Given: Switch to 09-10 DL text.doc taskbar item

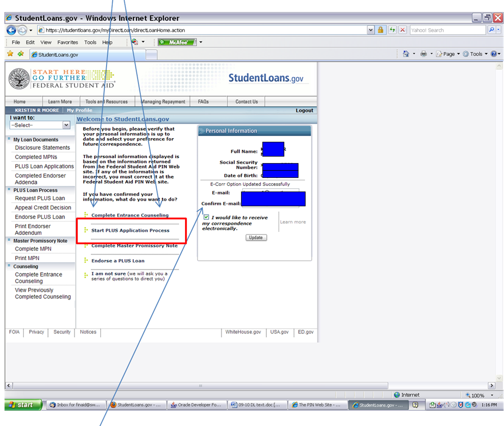Looking at the screenshot, I should (x=257, y=405).
